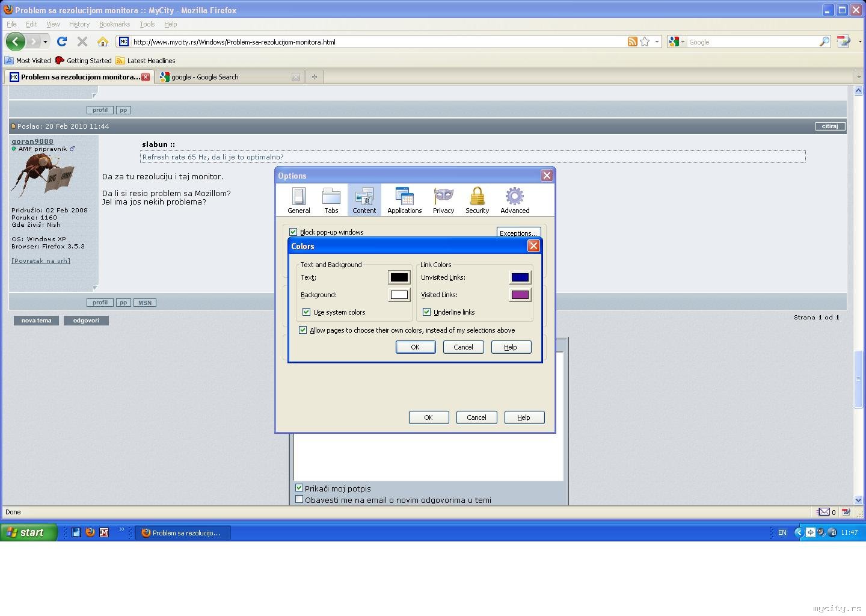Click the notepad icon in status bar
The image size is (866, 616).
[x=846, y=512]
